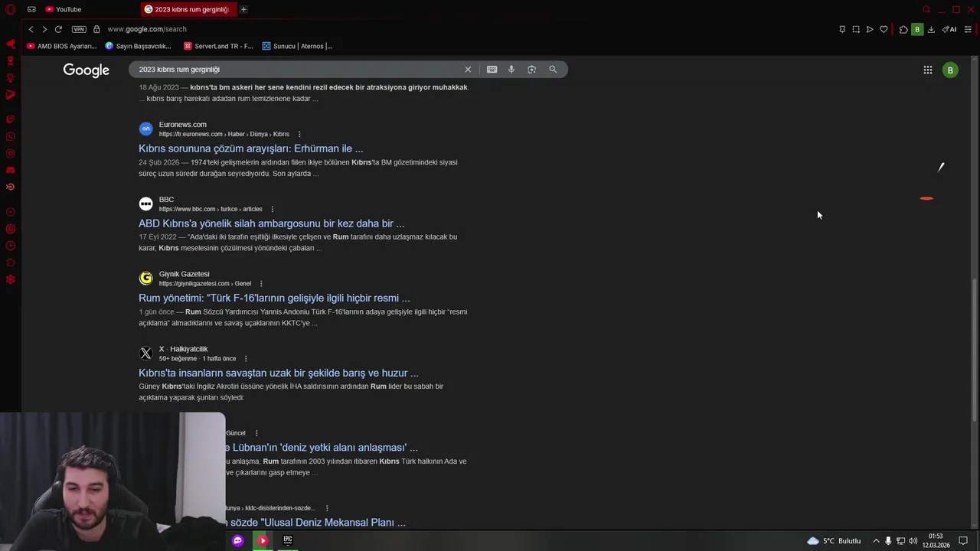Open 'Rum yönetimi: Türk F-16'larının gelişiyle' result
The image size is (980, 551).
coord(274,298)
